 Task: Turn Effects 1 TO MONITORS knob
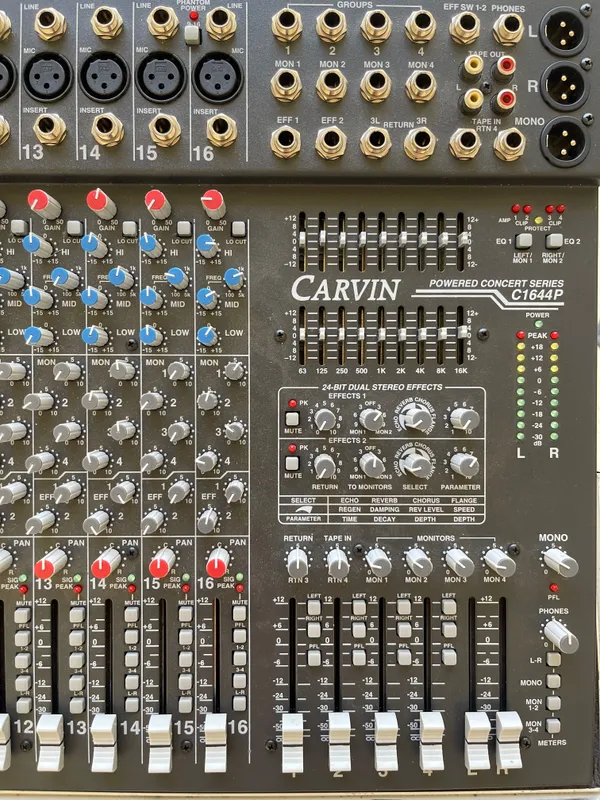click(371, 419)
